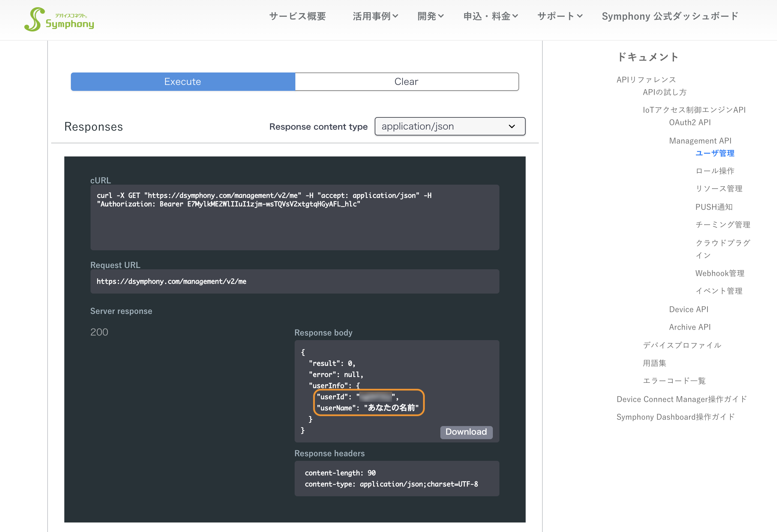Image resolution: width=777 pixels, height=532 pixels.
Task: Open OAuth2 API link
Action: 690,122
